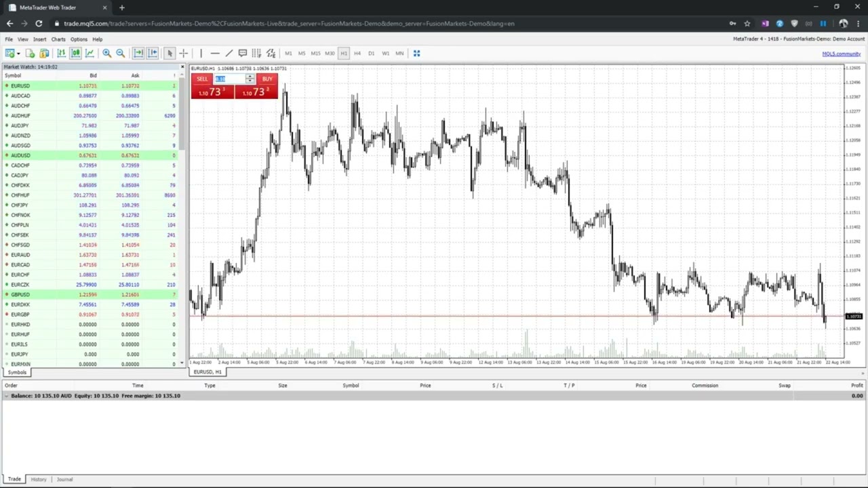The width and height of the screenshot is (868, 488).
Task: Switch the chart to M15 timeframe
Action: click(x=315, y=53)
